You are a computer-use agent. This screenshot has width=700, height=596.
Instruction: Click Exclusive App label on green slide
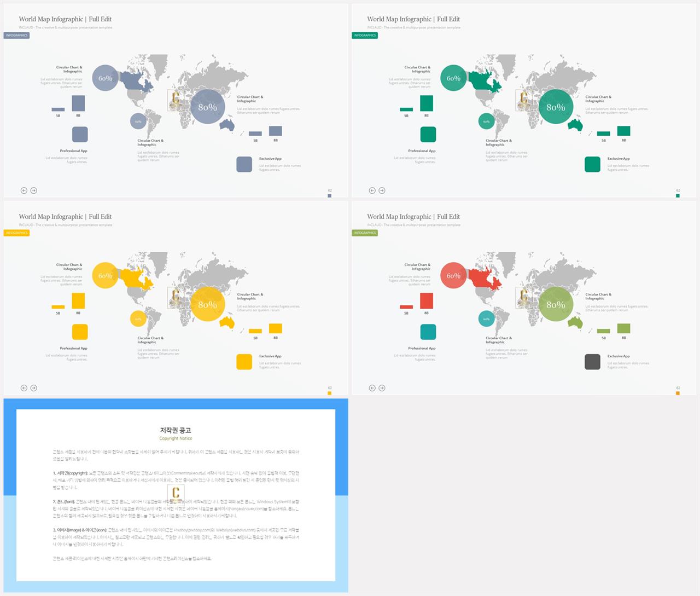click(619, 159)
